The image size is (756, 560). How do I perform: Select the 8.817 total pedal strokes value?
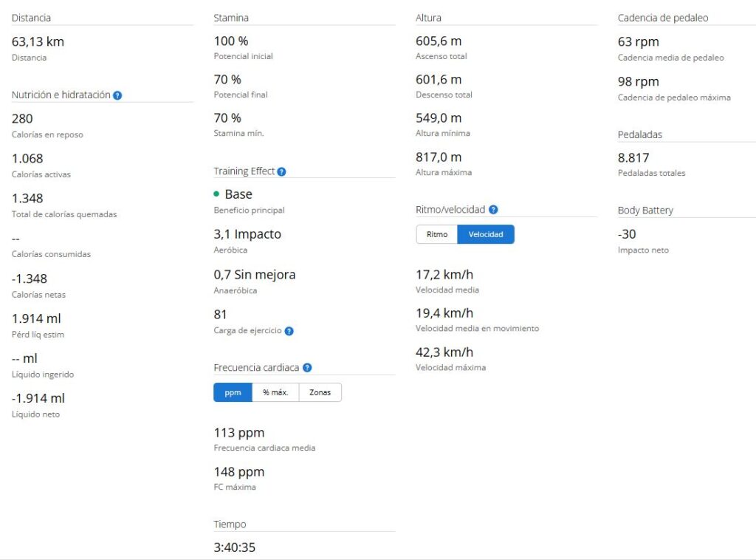633,157
